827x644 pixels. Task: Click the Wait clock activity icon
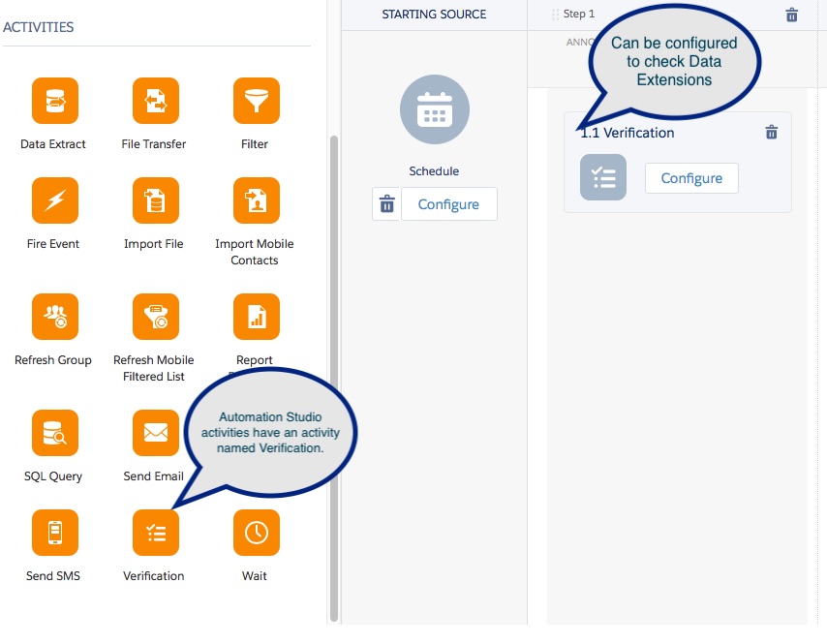[256, 533]
